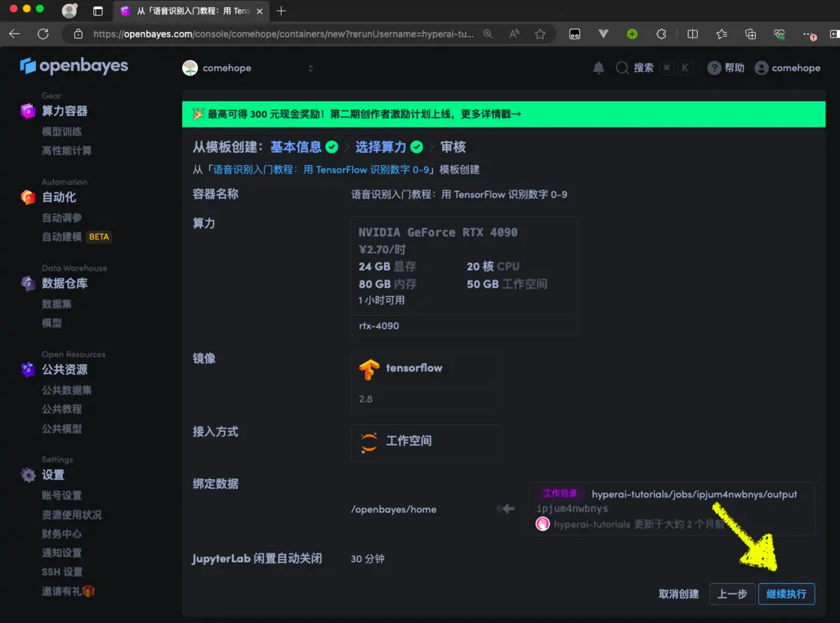
Task: Open browser settings ellipsis menu
Action: point(809,34)
